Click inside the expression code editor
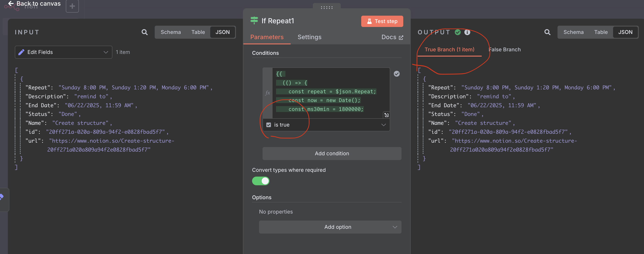The width and height of the screenshot is (644, 254). coord(331,93)
